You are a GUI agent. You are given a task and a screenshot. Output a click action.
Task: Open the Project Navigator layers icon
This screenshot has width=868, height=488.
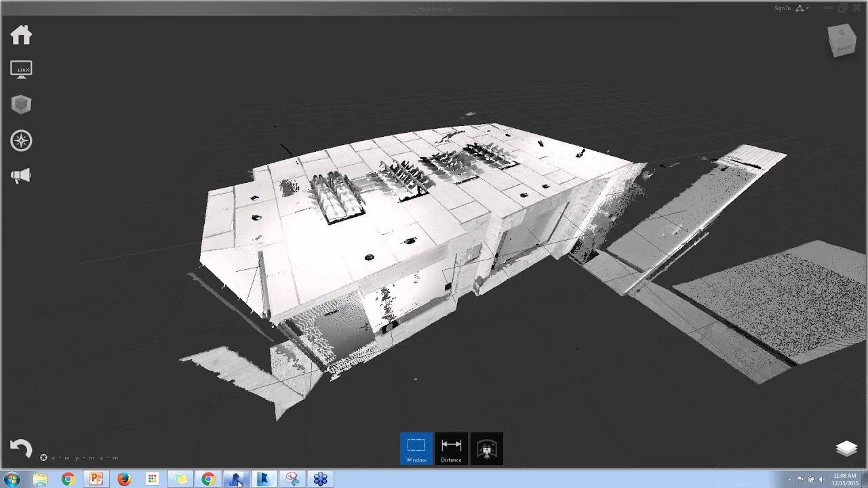[846, 448]
